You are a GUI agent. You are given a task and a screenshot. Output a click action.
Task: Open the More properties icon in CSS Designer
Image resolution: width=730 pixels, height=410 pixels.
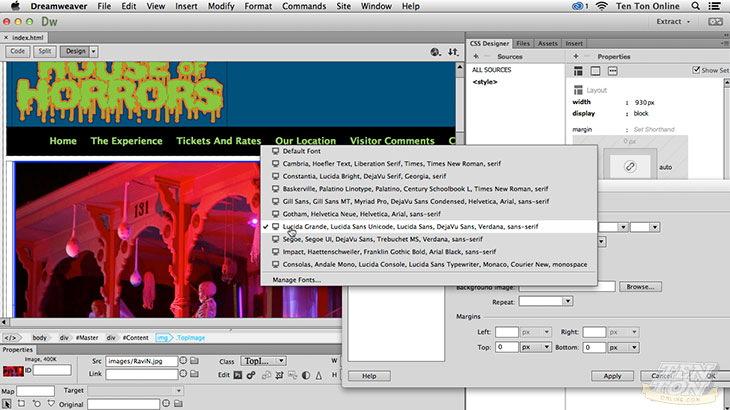613,71
